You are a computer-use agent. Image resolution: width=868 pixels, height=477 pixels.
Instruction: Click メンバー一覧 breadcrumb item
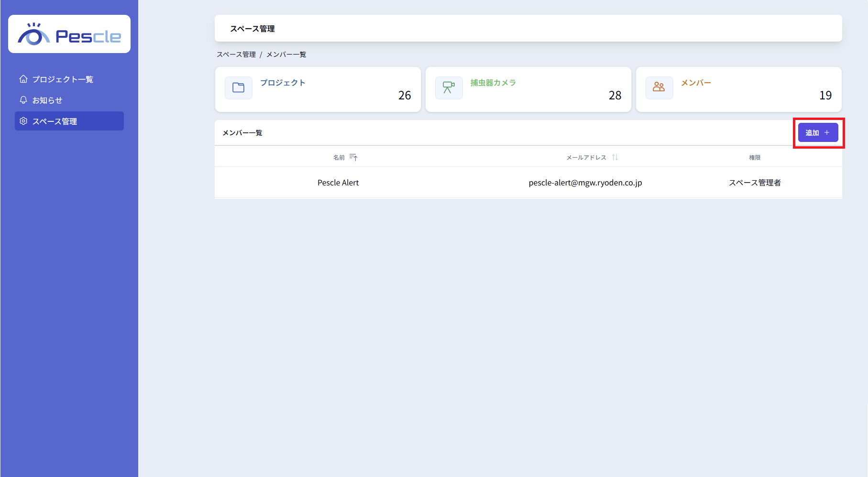point(286,54)
